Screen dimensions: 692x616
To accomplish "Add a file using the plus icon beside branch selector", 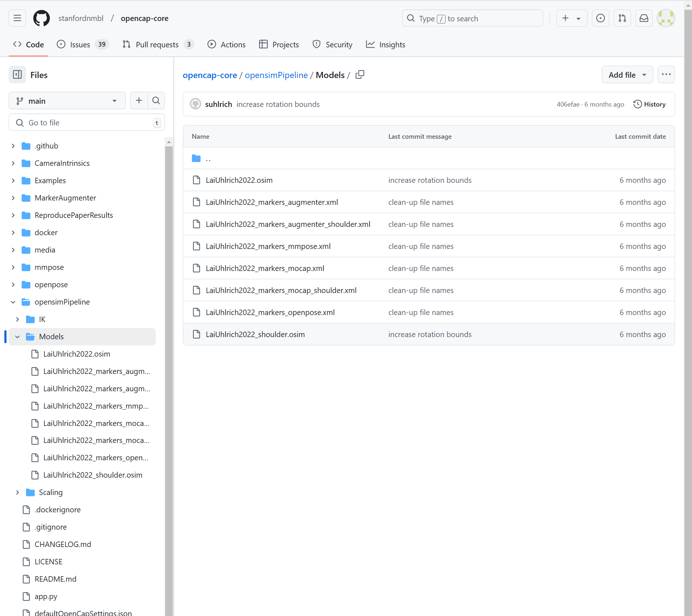I will click(139, 100).
